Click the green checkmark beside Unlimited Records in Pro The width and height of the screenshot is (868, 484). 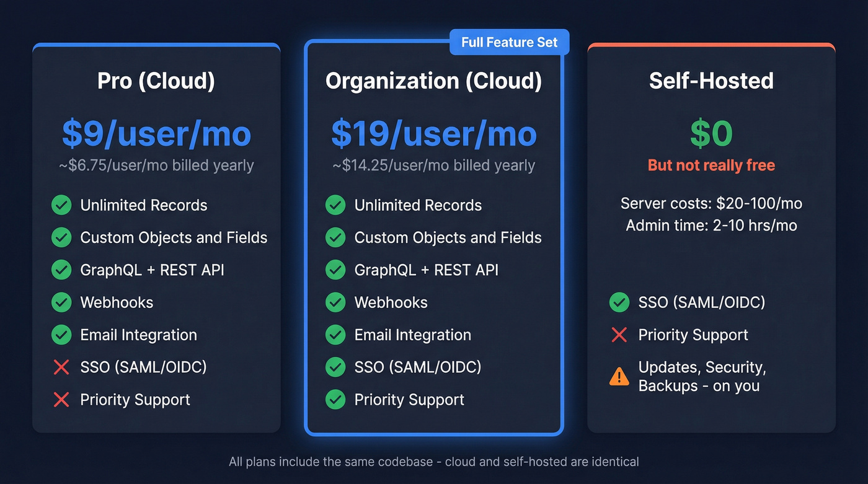pyautogui.click(x=61, y=205)
